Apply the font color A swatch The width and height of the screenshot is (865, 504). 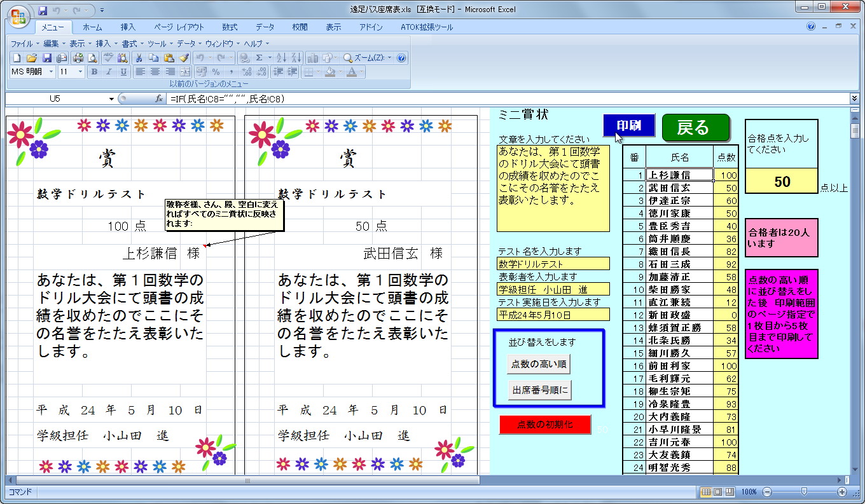352,72
